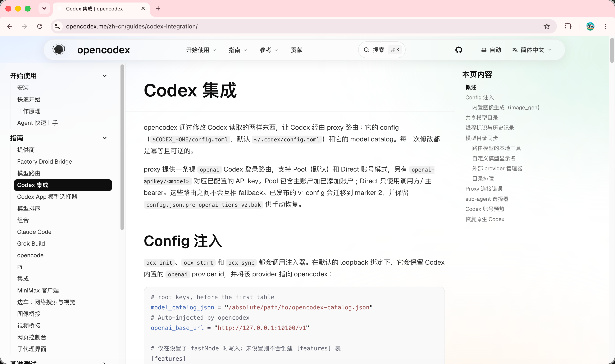Jump to 外部 provider 管理器 section
Screen dimensions: 615x364
click(497, 169)
